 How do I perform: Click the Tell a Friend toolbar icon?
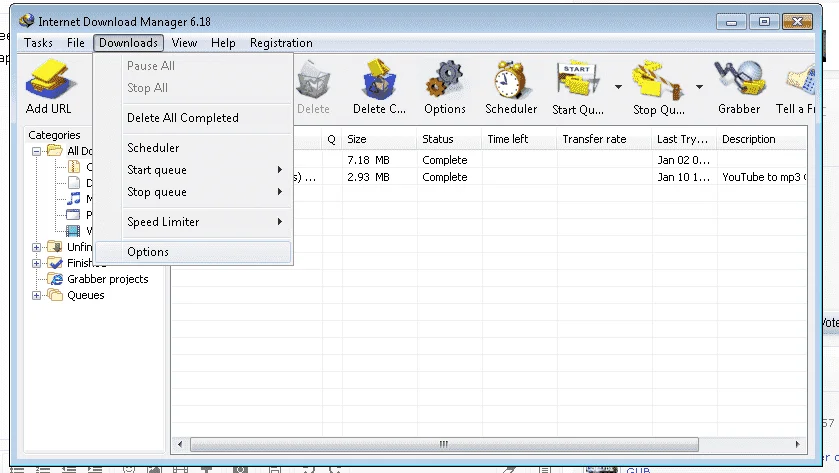click(x=800, y=81)
